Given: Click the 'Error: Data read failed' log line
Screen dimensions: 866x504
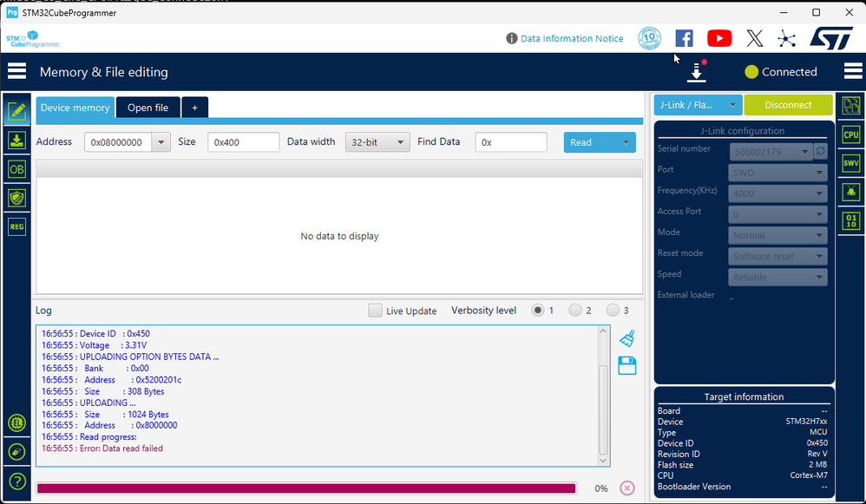Looking at the screenshot, I should 102,448.
